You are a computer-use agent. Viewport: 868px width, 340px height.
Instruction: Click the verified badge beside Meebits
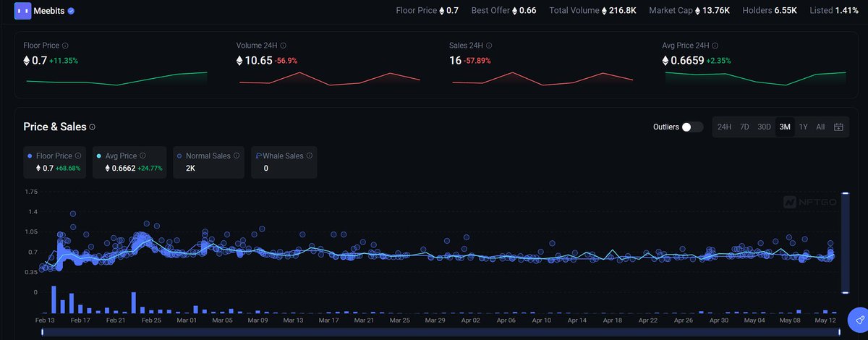71,11
